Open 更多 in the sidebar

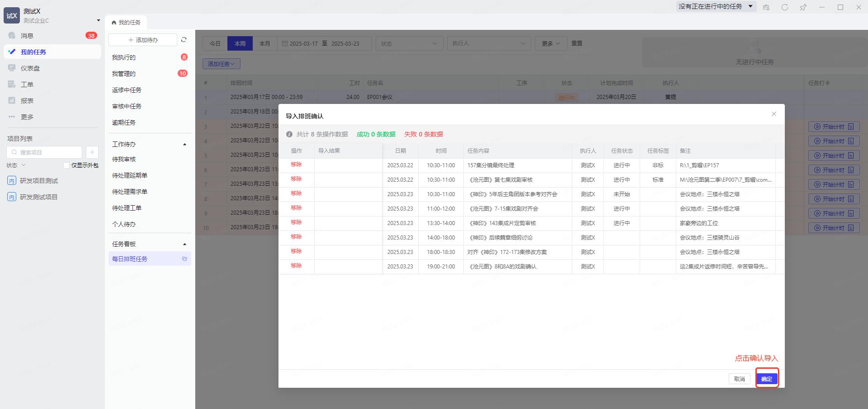coord(52,117)
